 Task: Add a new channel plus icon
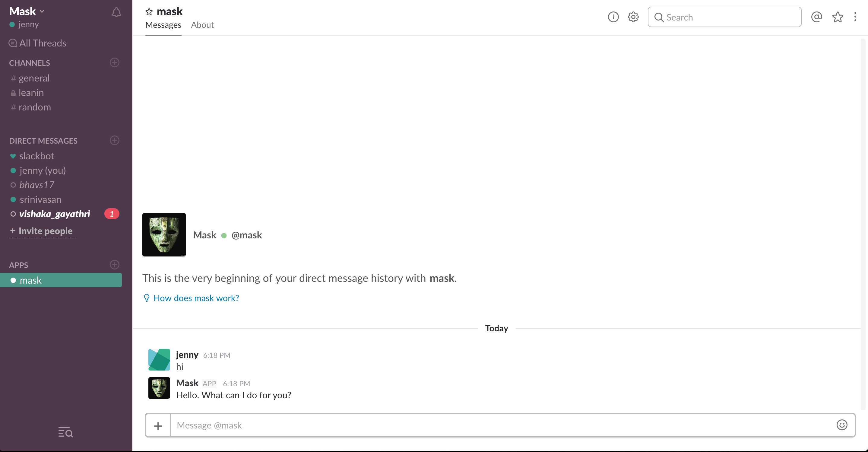point(115,62)
